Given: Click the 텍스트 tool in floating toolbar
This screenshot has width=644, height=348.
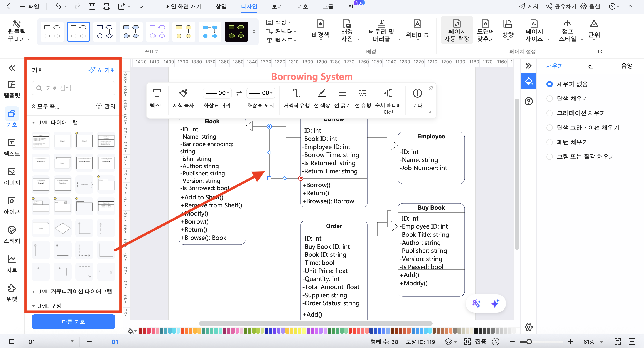Looking at the screenshot, I should click(157, 98).
